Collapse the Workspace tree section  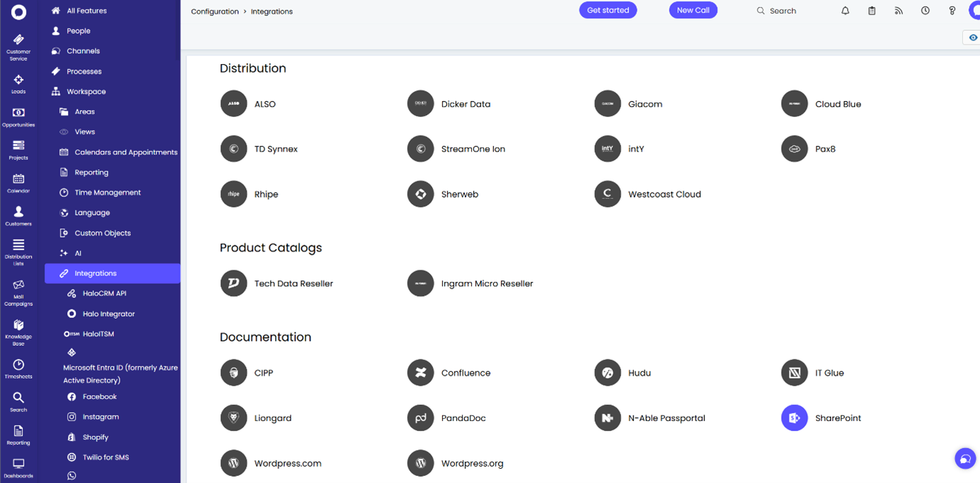pyautogui.click(x=86, y=92)
